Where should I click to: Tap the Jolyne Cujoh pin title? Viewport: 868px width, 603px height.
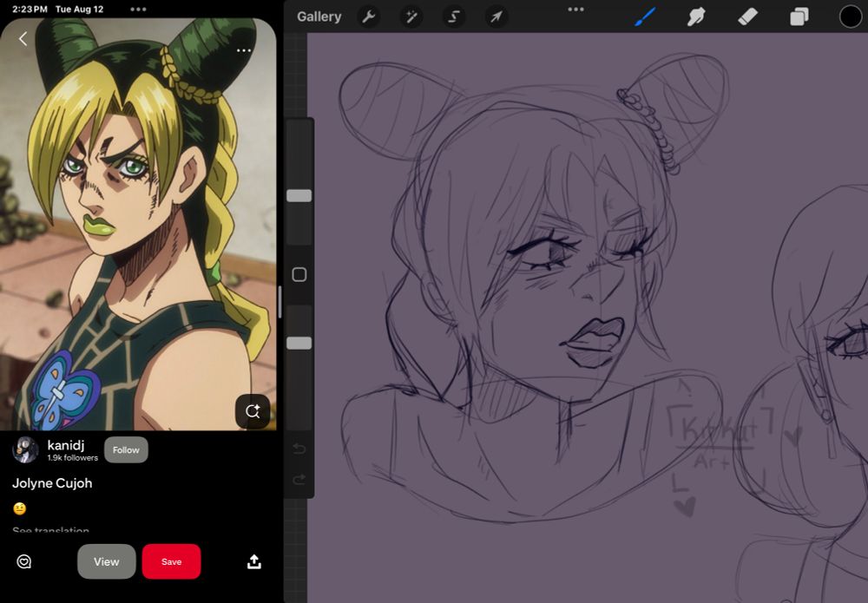click(x=52, y=483)
